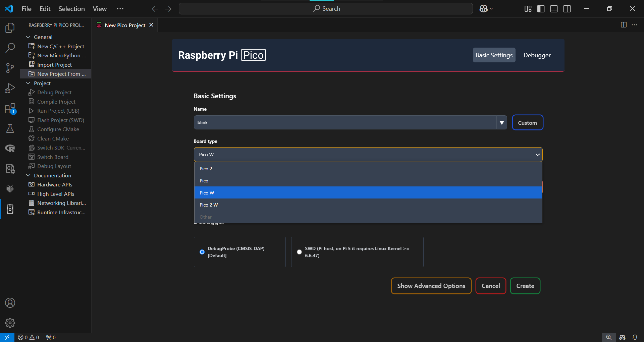
Task: Open the project name examples dropdown arrow
Action: click(502, 123)
